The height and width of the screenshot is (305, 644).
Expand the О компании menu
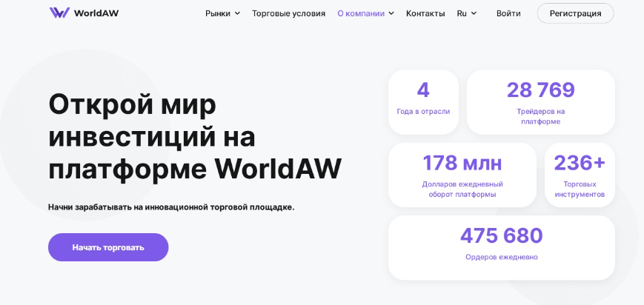pos(365,13)
